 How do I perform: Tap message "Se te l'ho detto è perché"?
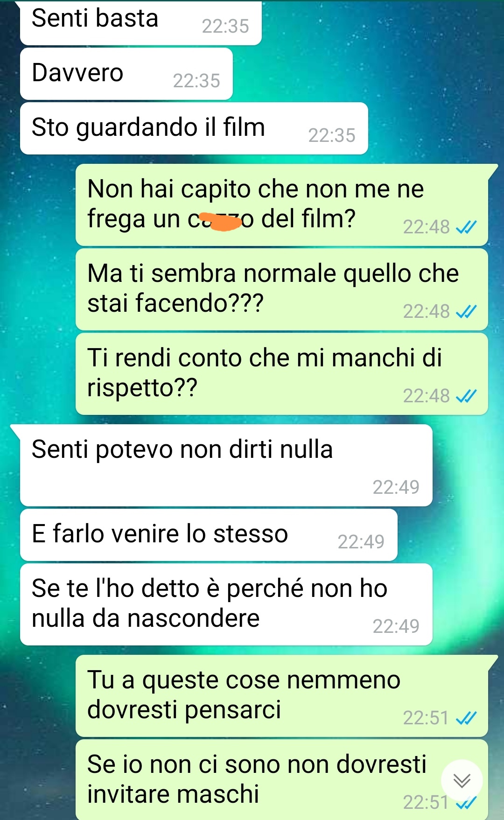[x=226, y=604]
